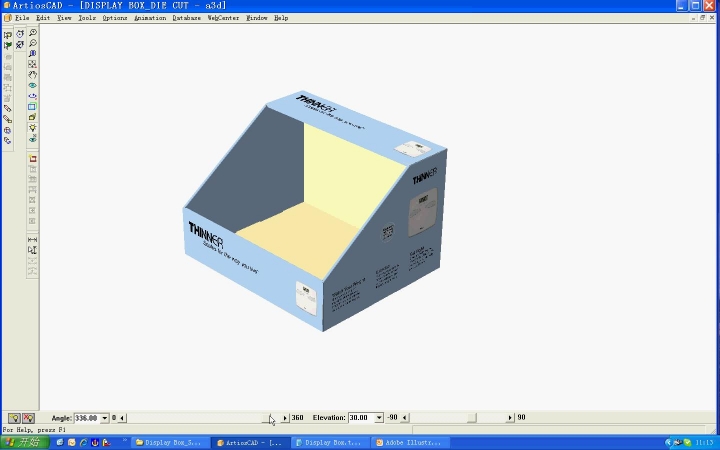Screen dimensions: 720x450
Task: Click the eye view angle icon
Action: pos(33,85)
